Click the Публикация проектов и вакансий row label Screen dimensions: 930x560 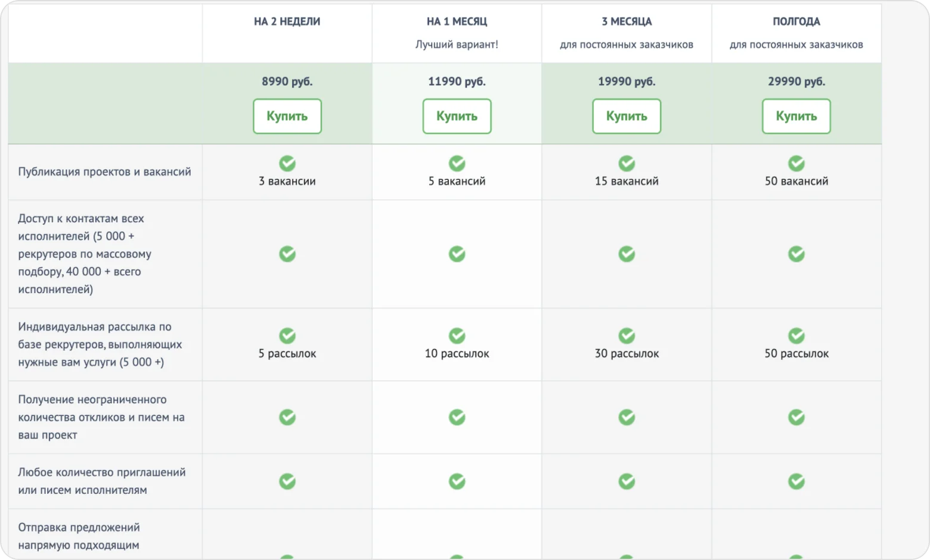(x=104, y=172)
